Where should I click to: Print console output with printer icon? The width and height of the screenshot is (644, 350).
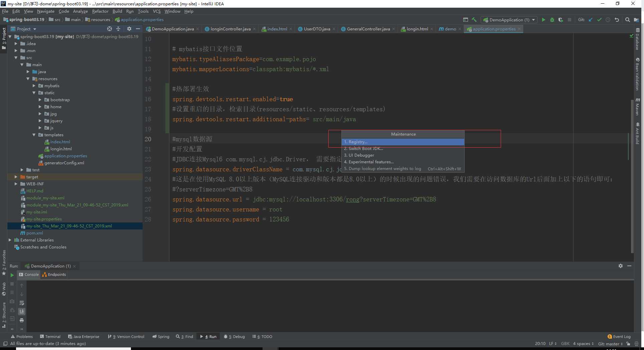pos(22,320)
